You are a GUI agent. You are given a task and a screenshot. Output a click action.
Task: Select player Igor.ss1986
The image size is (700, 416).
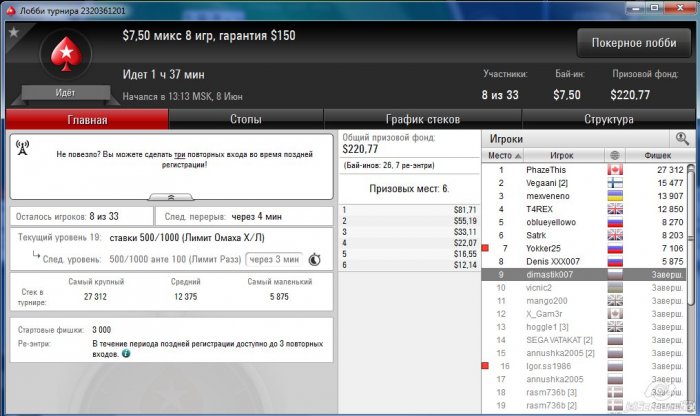tap(583, 366)
